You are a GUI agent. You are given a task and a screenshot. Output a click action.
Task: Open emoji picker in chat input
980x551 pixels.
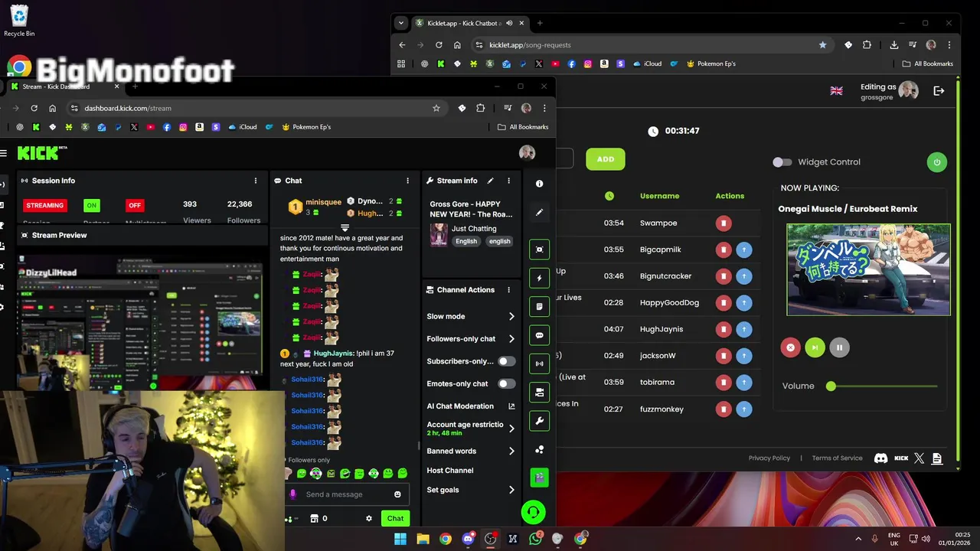pyautogui.click(x=397, y=494)
